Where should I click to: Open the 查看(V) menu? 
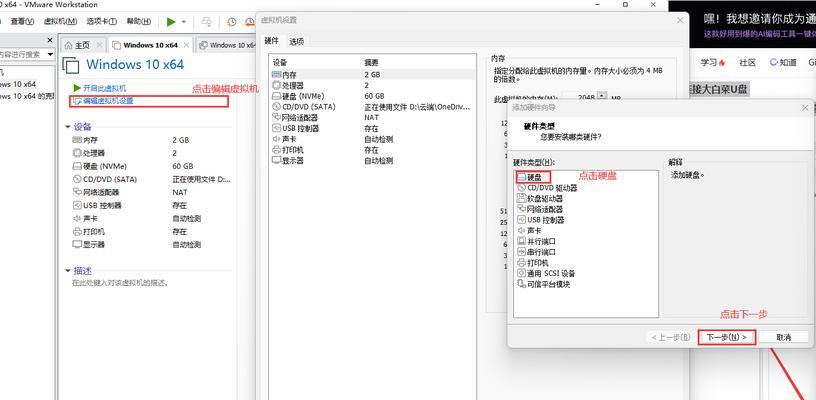coord(22,22)
